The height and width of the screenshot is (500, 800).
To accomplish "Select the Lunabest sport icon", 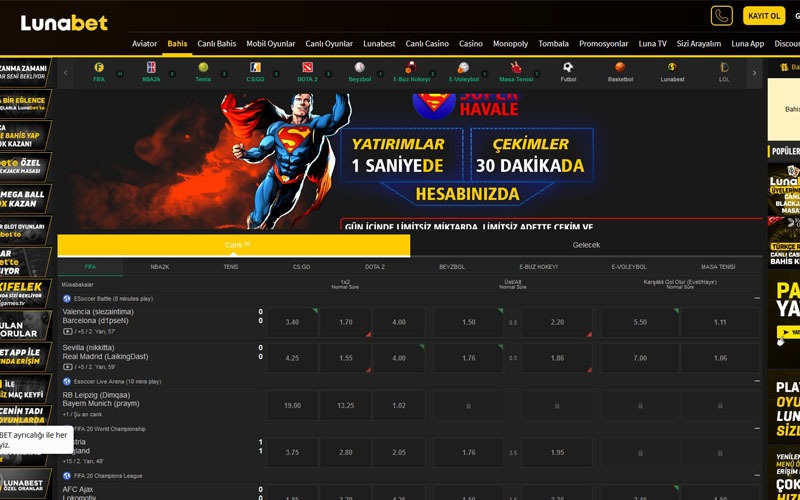I will pyautogui.click(x=672, y=67).
